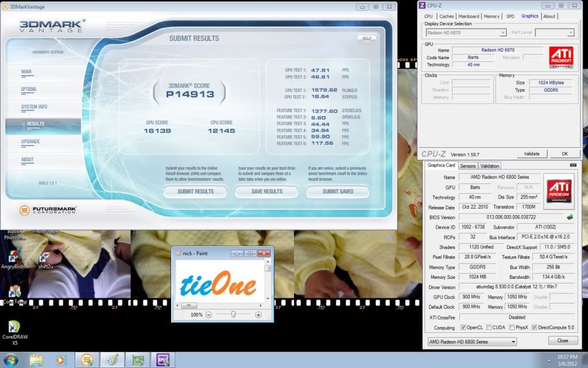
Task: Open OPTIONS section in 3DMark
Action: tap(29, 89)
